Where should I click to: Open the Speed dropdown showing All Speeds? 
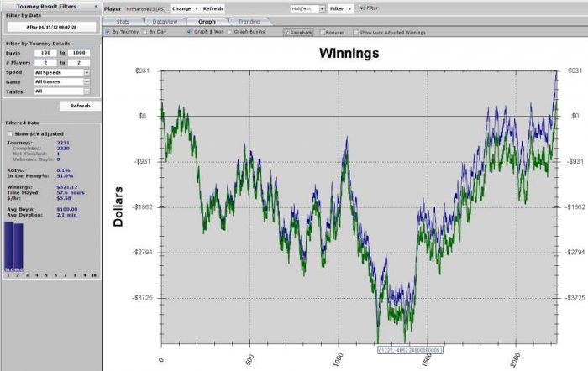(x=62, y=72)
